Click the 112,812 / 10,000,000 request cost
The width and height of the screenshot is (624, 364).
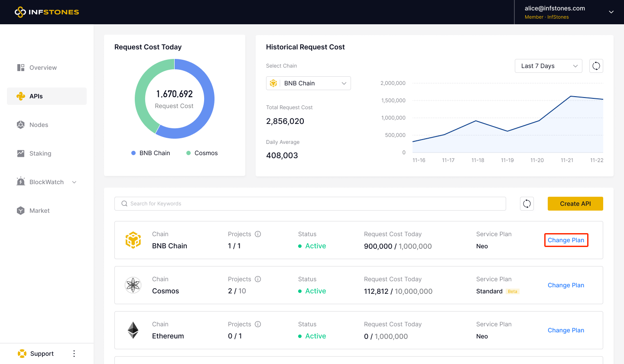[398, 291]
